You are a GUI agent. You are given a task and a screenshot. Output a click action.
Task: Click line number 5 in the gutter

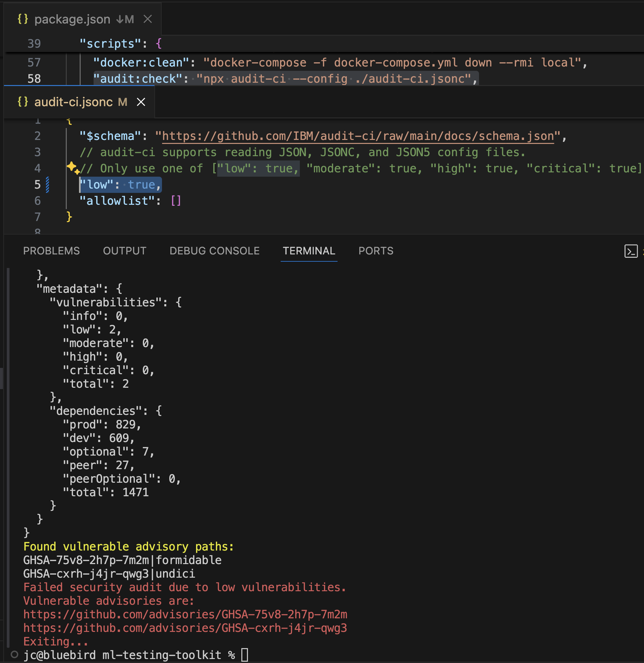(x=37, y=185)
